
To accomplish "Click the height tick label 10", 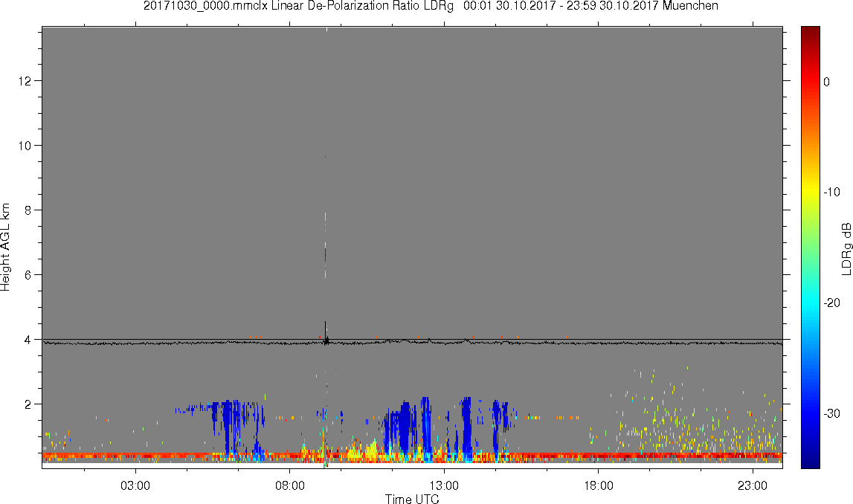I will tap(25, 146).
